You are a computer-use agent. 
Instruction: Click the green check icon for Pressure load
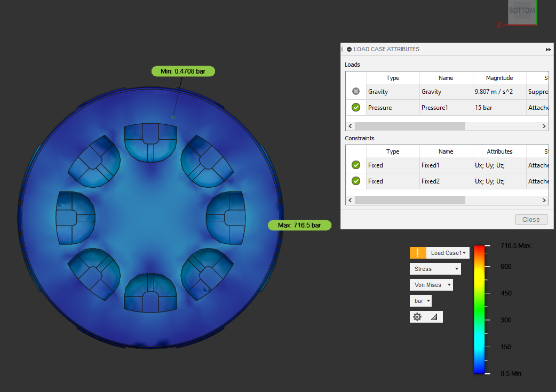(356, 108)
